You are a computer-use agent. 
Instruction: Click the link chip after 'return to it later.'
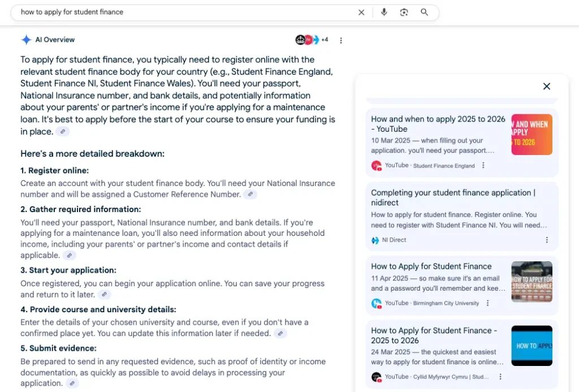105,295
